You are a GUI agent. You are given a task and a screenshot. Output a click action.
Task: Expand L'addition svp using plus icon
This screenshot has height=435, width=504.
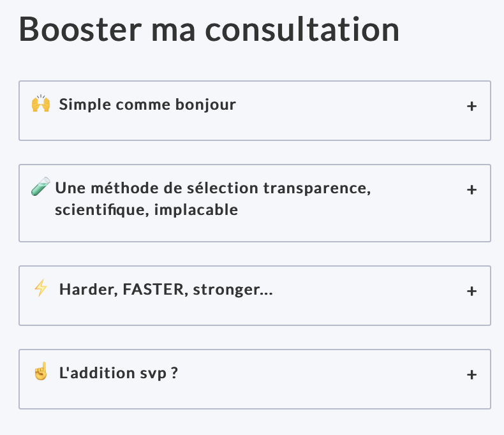[471, 374]
